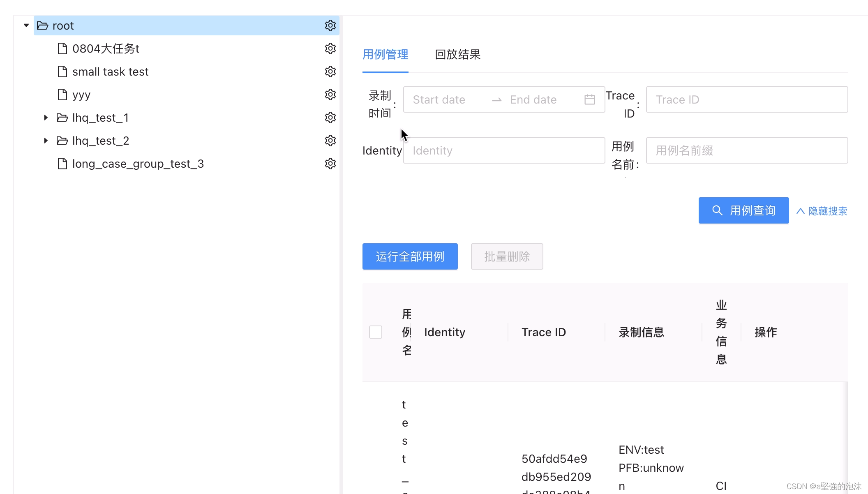Viewport: 868px width, 494px height.
Task: Click the Identity column header
Action: [x=445, y=332]
